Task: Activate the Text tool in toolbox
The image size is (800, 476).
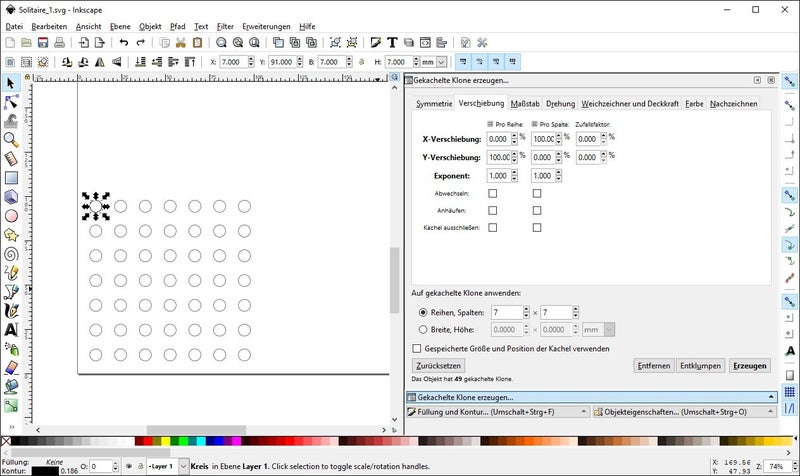Action: 11,329
